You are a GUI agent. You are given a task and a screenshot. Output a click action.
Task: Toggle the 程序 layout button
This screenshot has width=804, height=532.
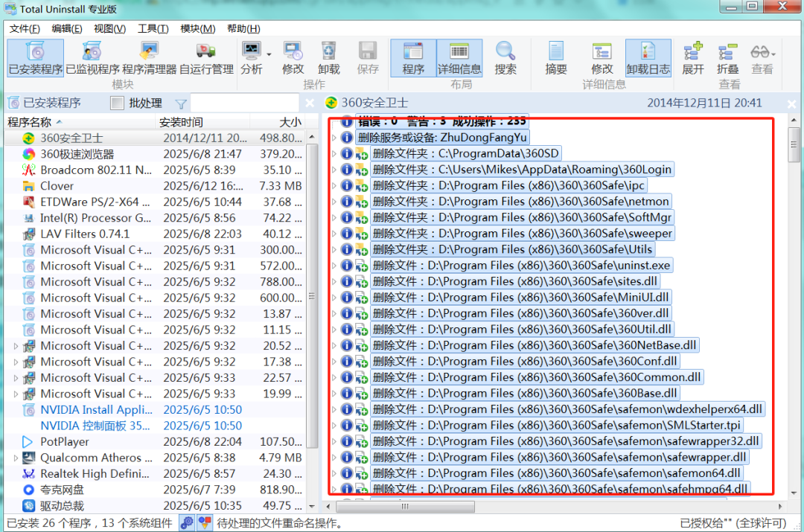point(413,58)
